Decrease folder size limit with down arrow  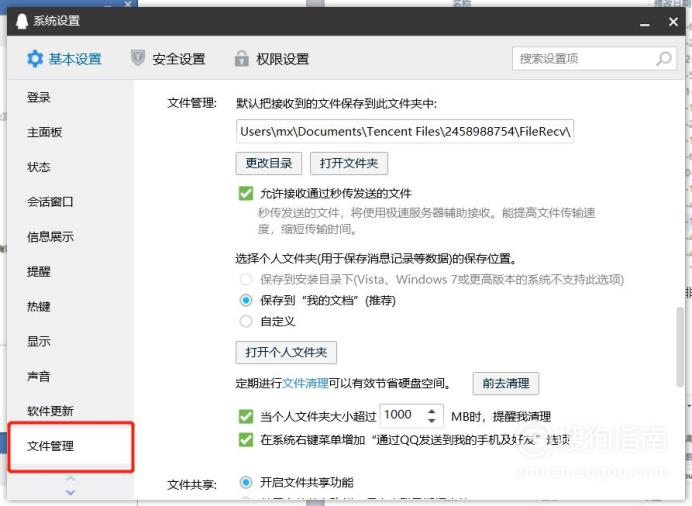pos(432,421)
